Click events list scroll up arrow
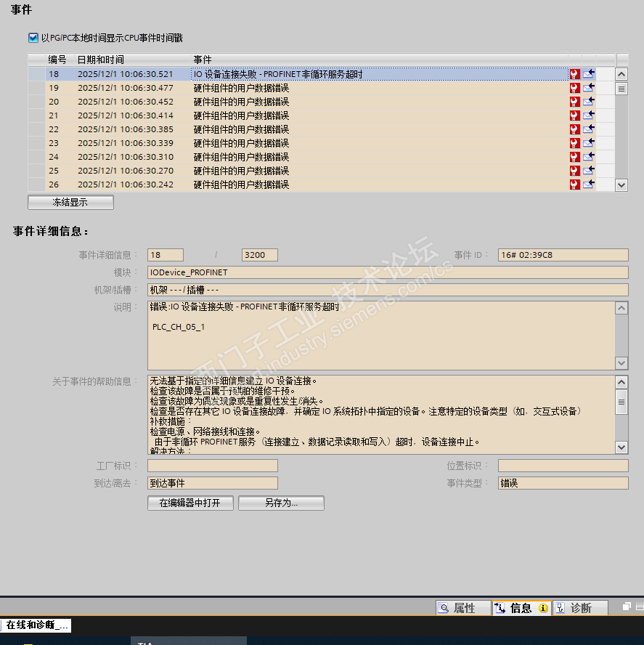Viewport: 644px width, 645px height. pyautogui.click(x=621, y=74)
